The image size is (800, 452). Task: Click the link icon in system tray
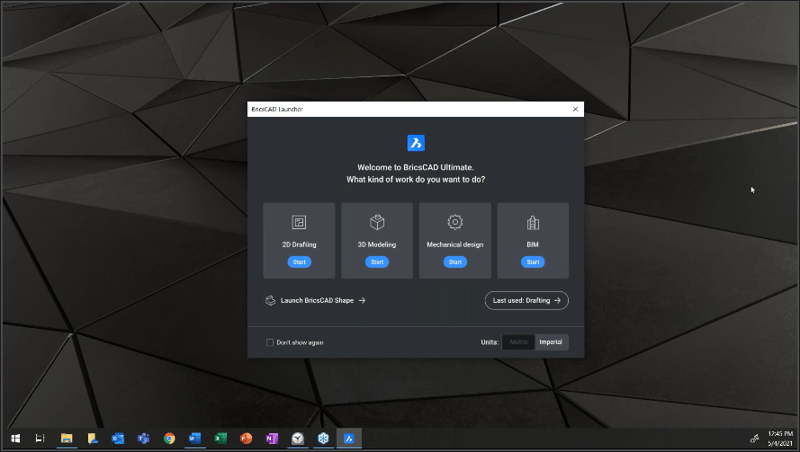[754, 438]
